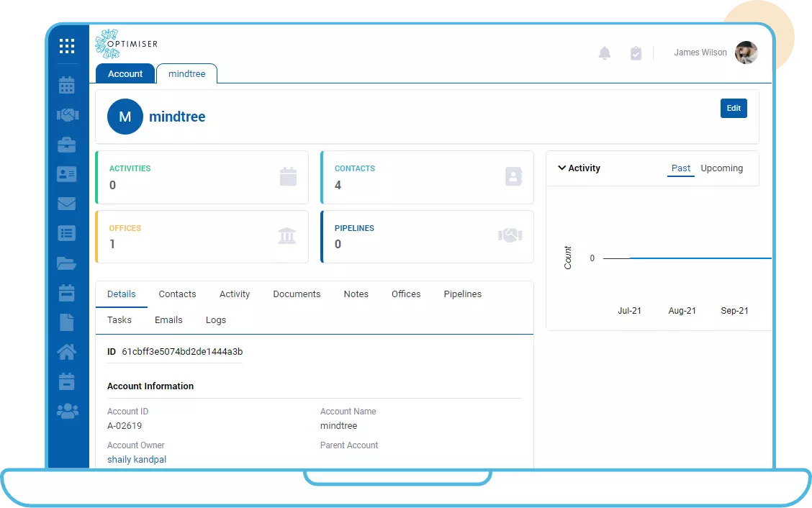812x508 pixels.
Task: Click the James Wilson user name
Action: click(x=700, y=53)
